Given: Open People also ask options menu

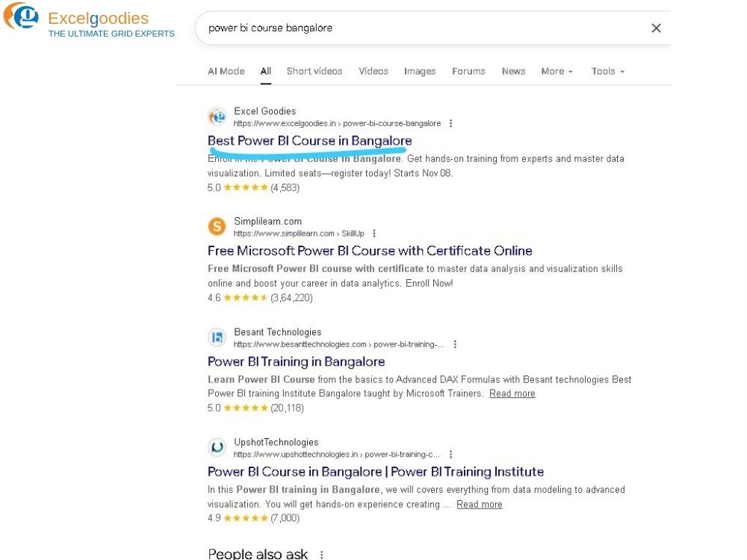Looking at the screenshot, I should click(x=322, y=555).
